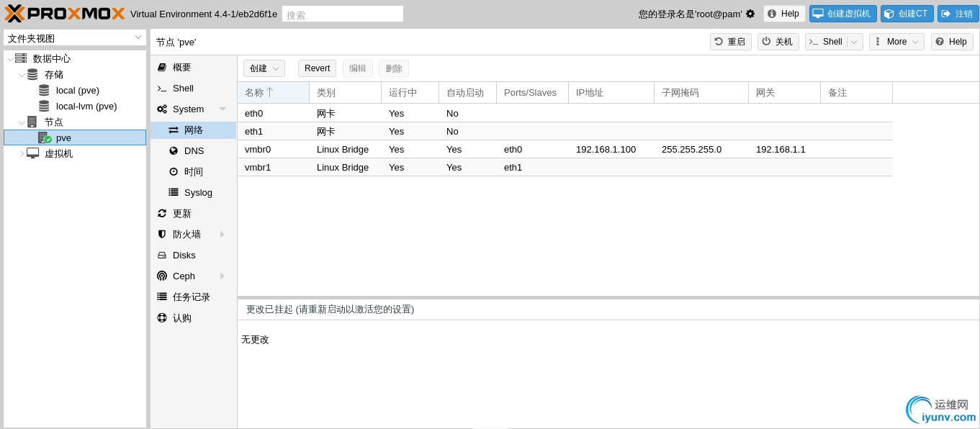Open user settings gear icon
The image size is (980, 429).
[750, 14]
